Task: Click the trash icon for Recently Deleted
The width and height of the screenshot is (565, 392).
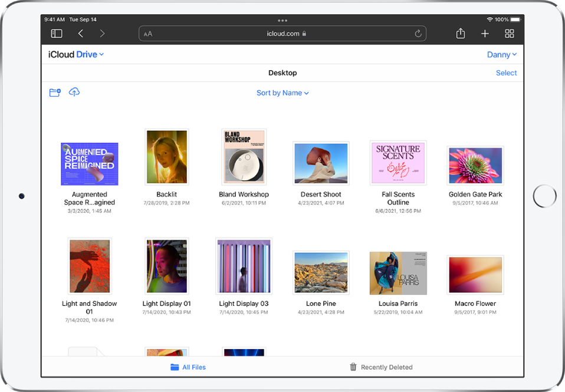Action: click(x=353, y=367)
